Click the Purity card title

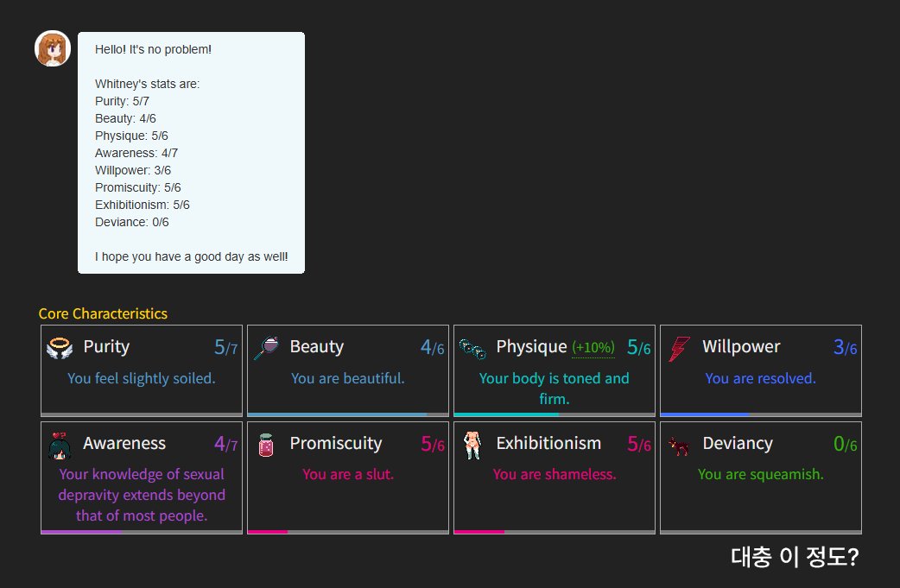click(x=106, y=346)
